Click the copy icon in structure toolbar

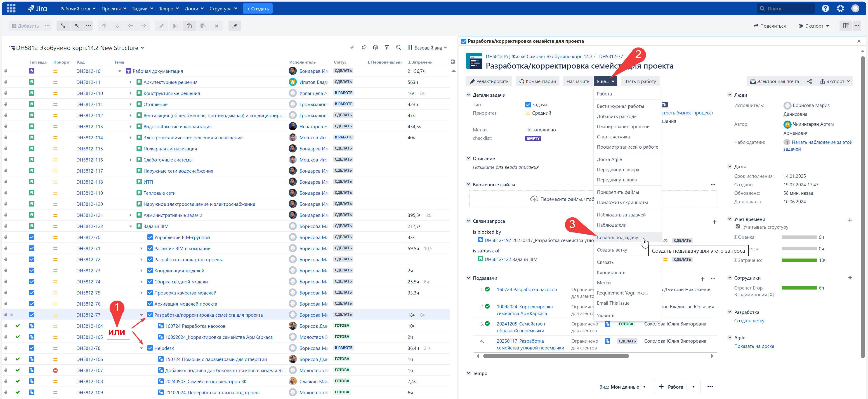189,26
